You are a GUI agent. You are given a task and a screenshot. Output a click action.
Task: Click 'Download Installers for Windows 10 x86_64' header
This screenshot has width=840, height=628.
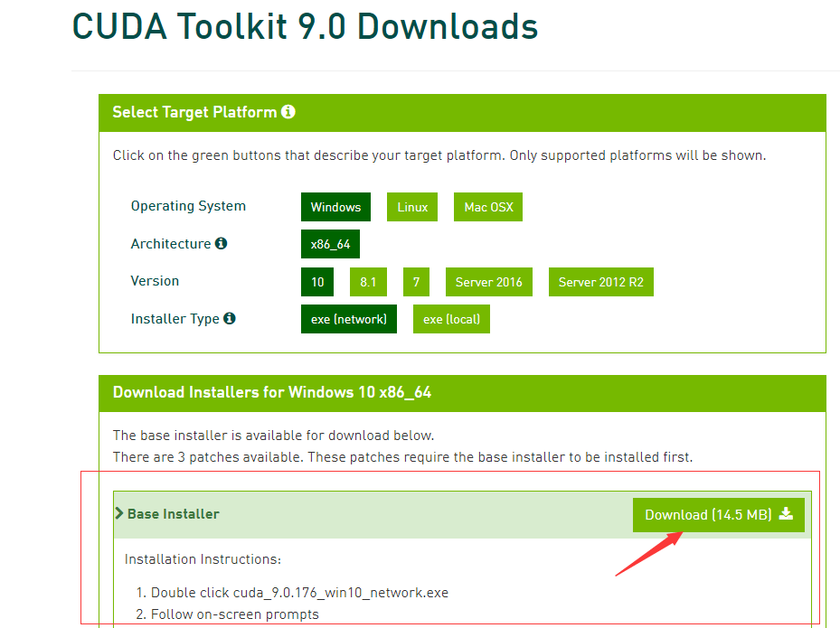pyautogui.click(x=272, y=392)
